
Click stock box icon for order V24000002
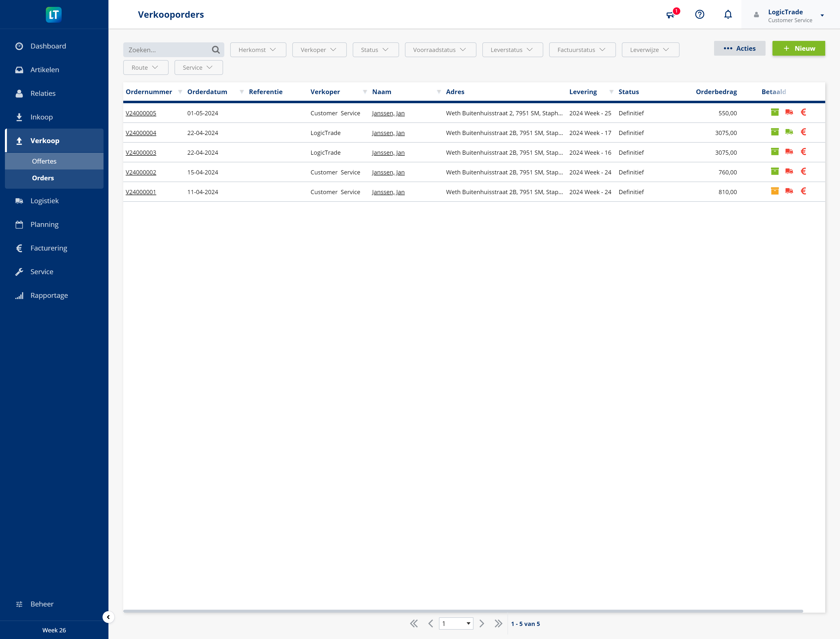pos(774,171)
